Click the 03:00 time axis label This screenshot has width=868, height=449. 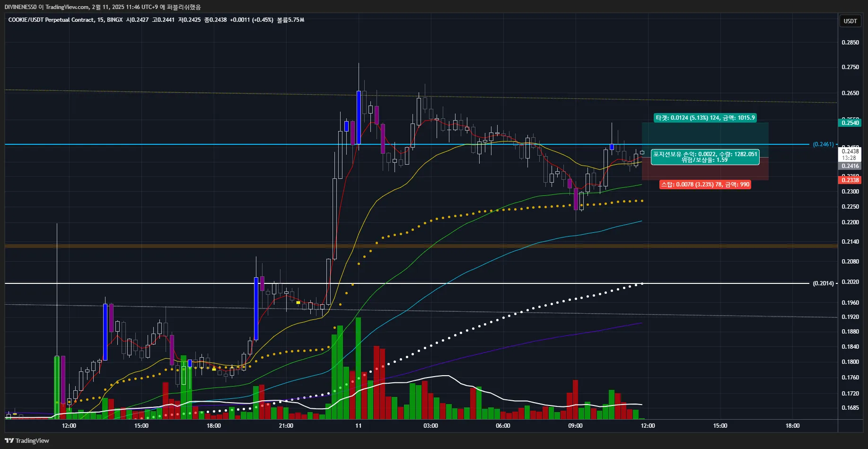coord(430,426)
